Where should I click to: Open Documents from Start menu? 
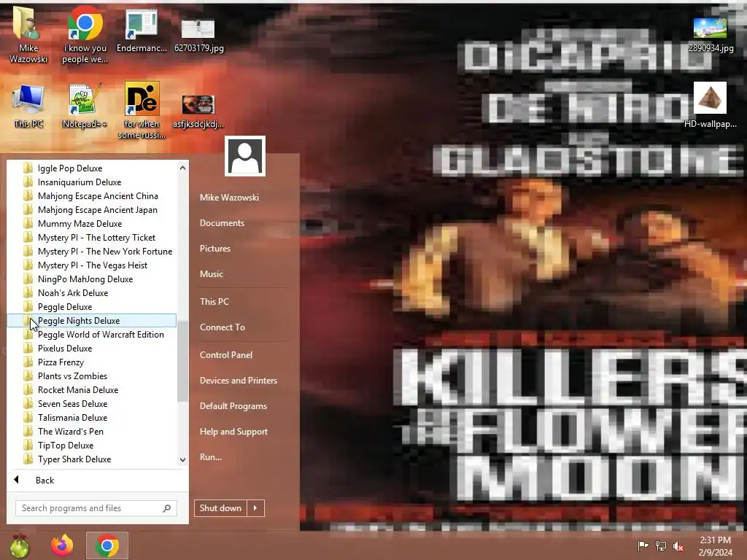pyautogui.click(x=222, y=223)
